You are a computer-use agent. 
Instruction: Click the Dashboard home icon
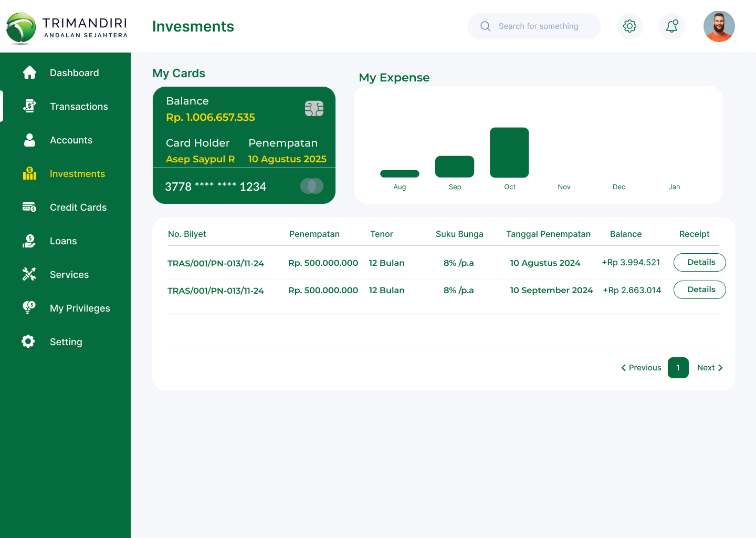[x=29, y=73]
